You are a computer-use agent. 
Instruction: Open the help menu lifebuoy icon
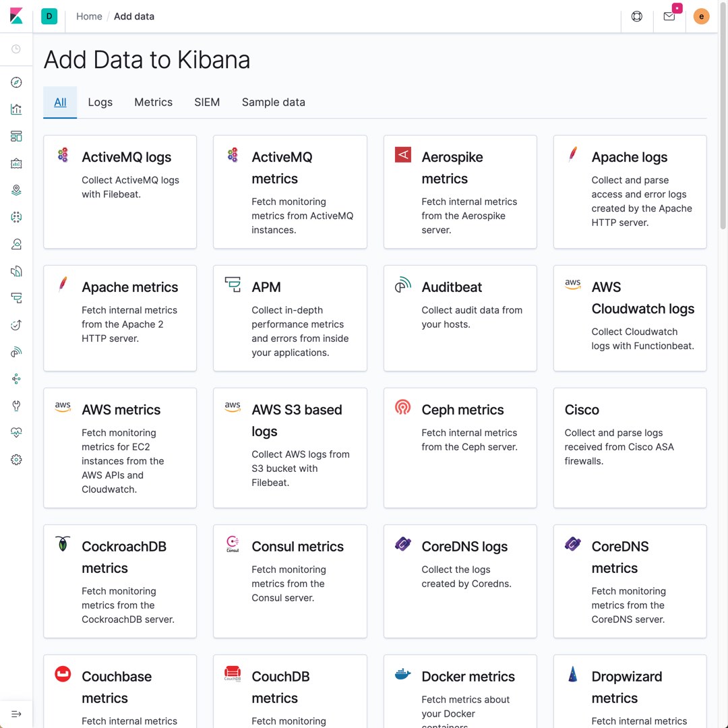(x=637, y=17)
